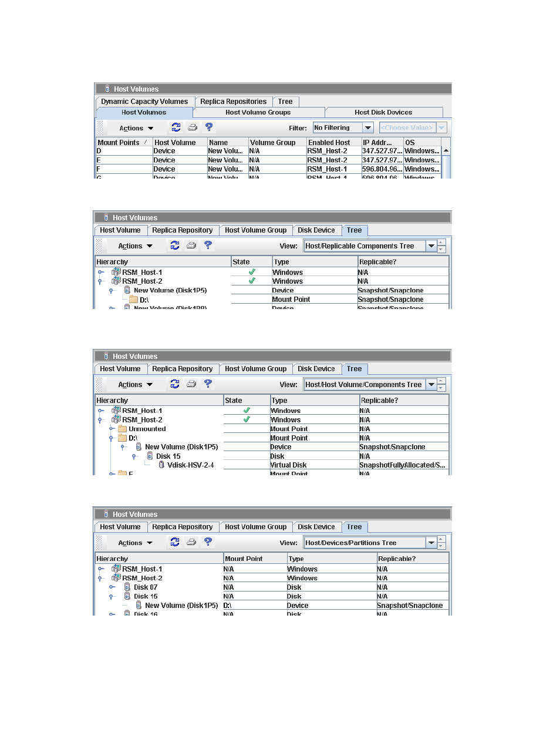This screenshot has height=746, width=560.
Task: Click State column header in Replicable Components panel
Action: click(x=251, y=262)
